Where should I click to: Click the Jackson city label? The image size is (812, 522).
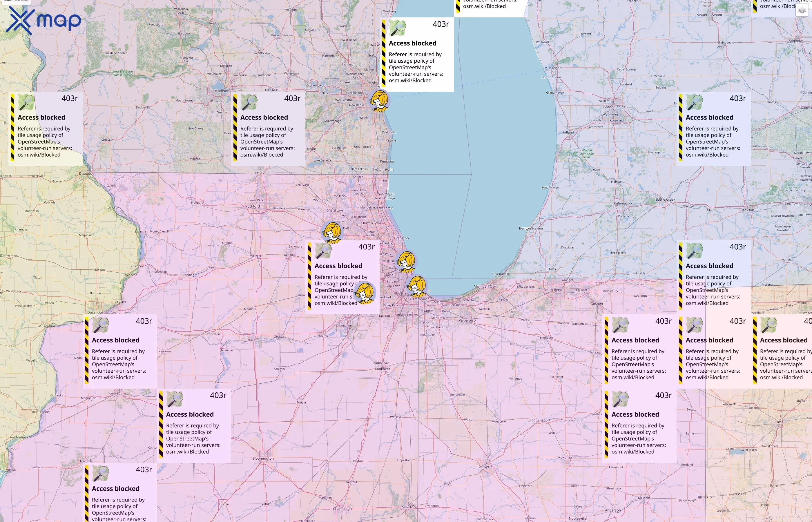click(x=748, y=210)
